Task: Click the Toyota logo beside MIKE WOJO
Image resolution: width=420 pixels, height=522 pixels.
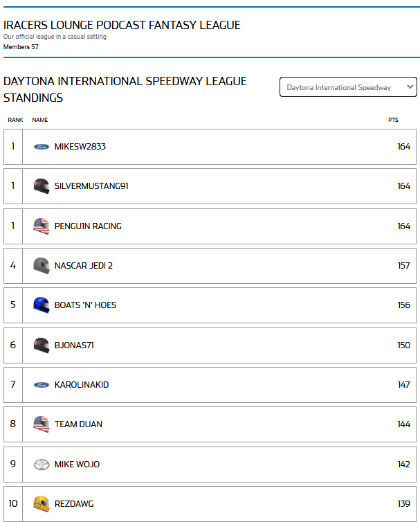Action: coord(42,465)
